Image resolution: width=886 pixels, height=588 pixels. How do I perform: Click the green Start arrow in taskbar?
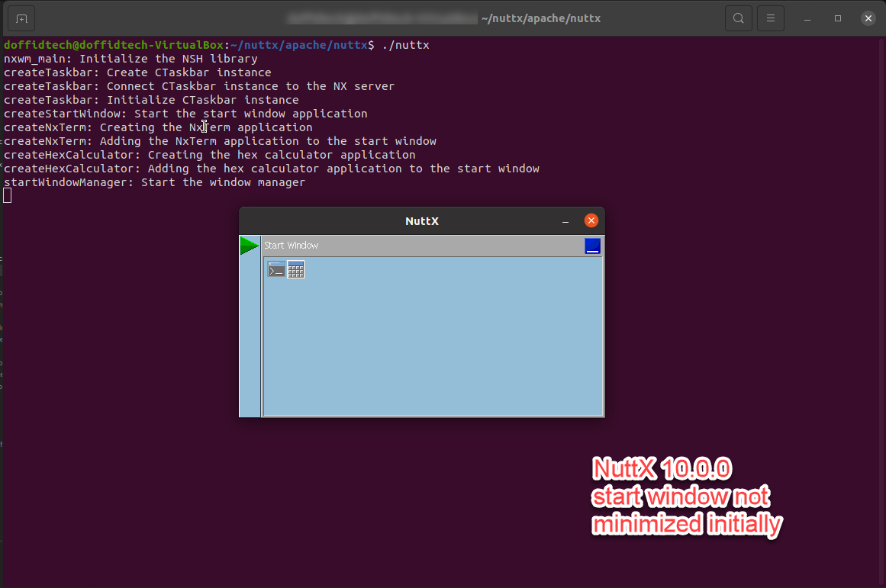pos(250,246)
